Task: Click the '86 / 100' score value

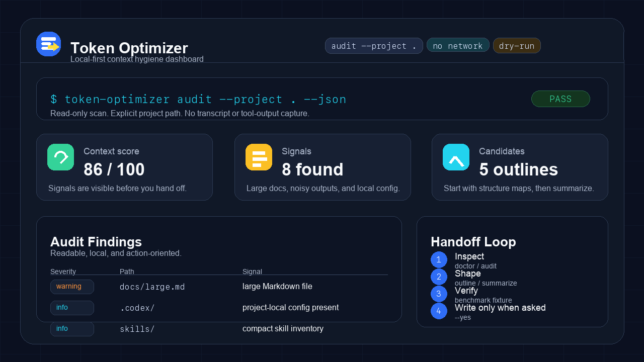Action: [x=114, y=169]
